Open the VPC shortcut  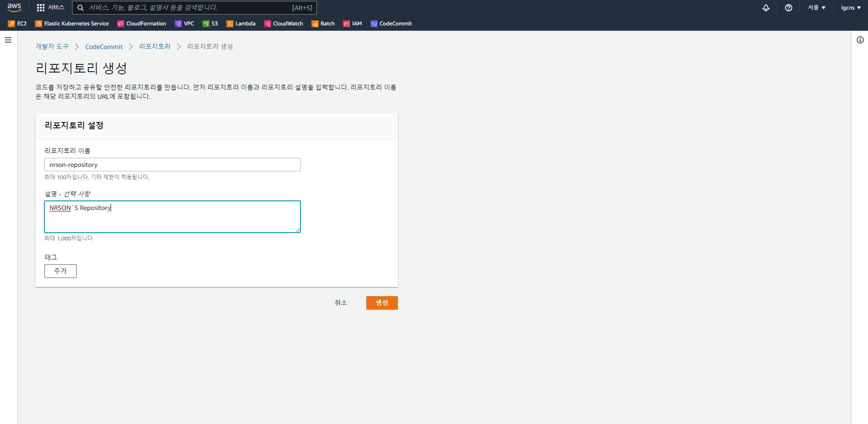tap(184, 24)
